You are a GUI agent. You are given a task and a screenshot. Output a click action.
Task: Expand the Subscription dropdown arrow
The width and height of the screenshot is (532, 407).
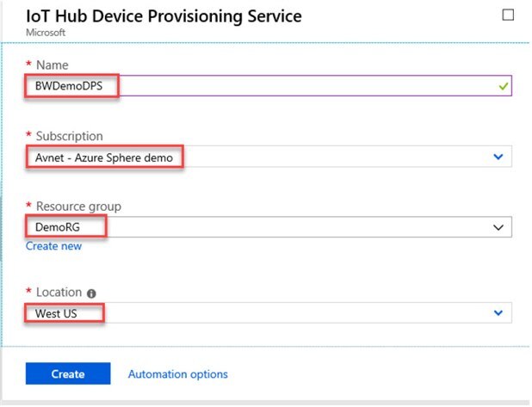pyautogui.click(x=498, y=157)
